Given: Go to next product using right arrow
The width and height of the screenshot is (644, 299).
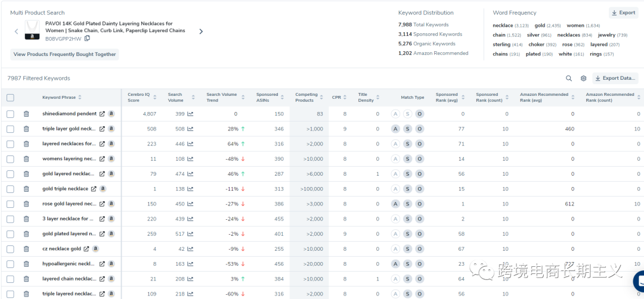Looking at the screenshot, I should tap(201, 32).
